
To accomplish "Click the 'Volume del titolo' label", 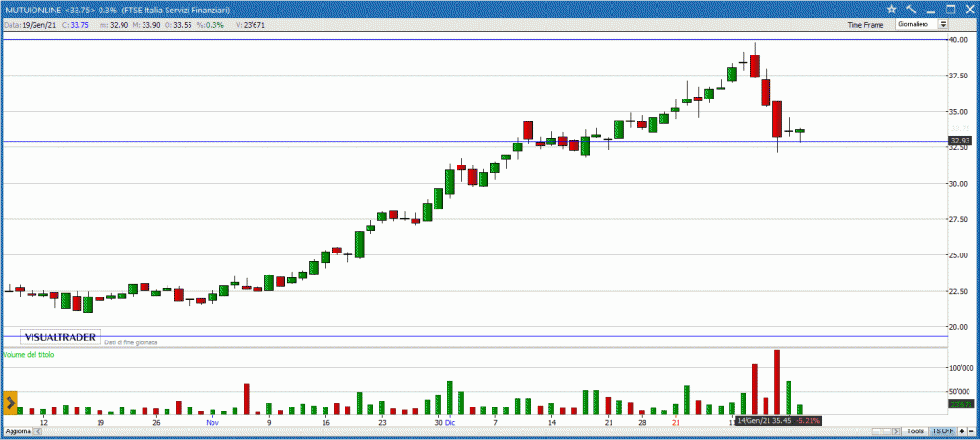I will pos(29,354).
